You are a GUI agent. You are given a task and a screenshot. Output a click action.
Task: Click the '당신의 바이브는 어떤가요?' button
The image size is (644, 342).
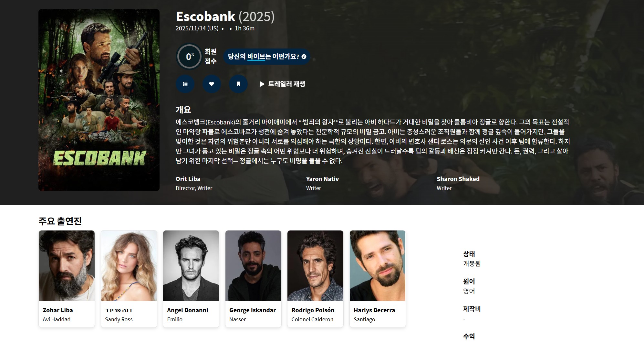pos(267,57)
